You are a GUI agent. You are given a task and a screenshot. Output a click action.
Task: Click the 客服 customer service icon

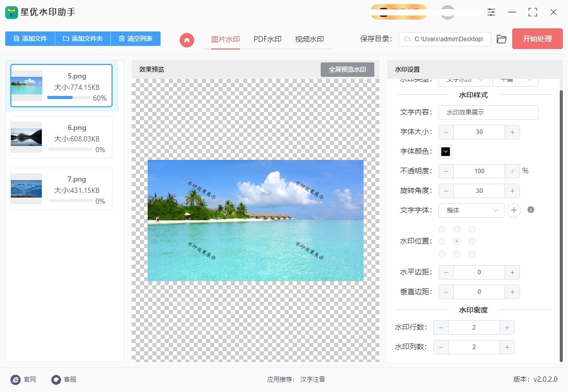tap(55, 379)
